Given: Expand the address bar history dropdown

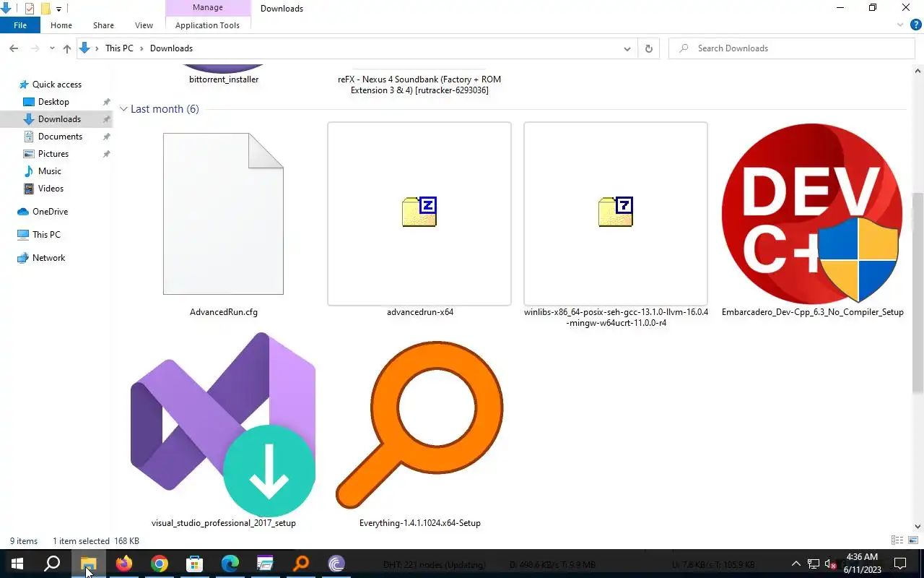Looking at the screenshot, I should tap(627, 48).
